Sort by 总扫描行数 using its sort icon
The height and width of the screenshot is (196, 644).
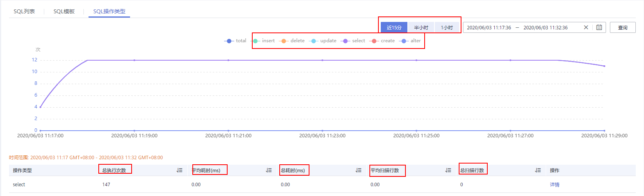538,170
